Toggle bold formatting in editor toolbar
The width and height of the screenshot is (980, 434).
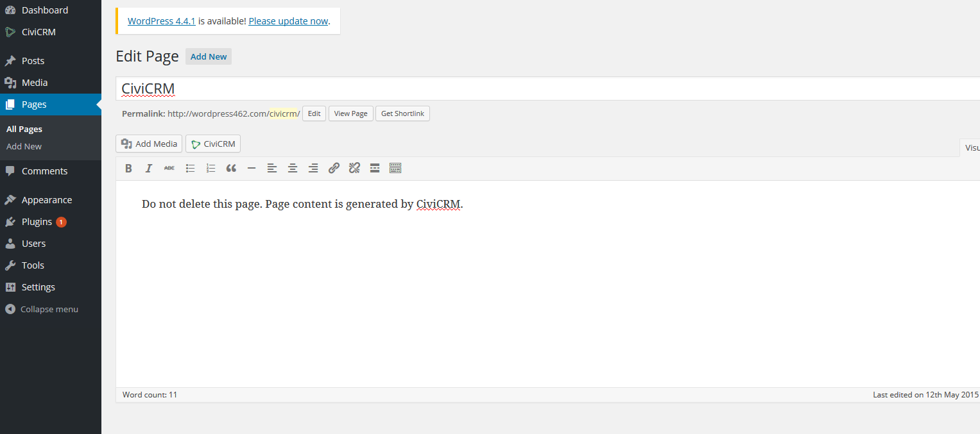coord(128,168)
